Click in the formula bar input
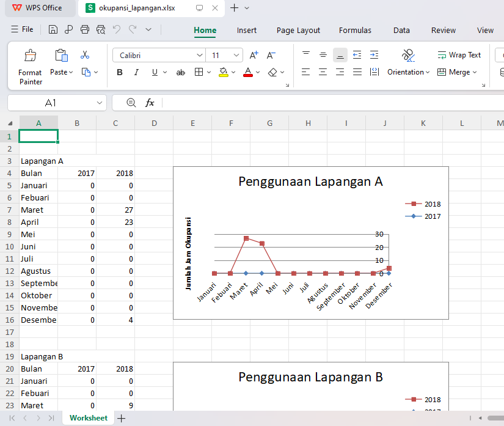Screen dimensions: 504x426 333,103
